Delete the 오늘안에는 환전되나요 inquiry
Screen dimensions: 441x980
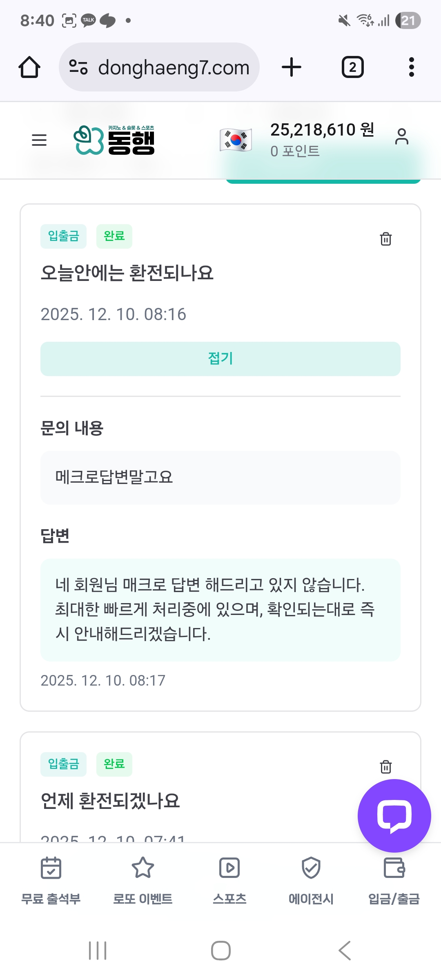pos(385,239)
